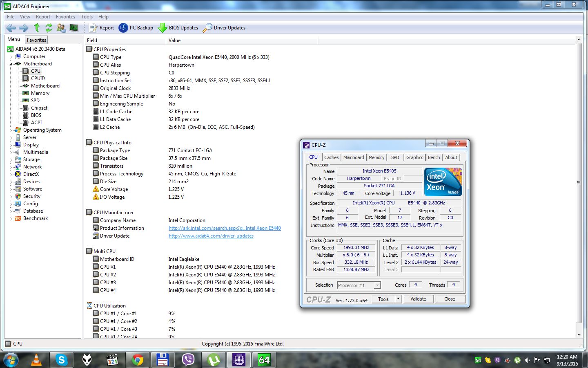This screenshot has height=368, width=588.
Task: Open the Help menu
Action: [103, 17]
